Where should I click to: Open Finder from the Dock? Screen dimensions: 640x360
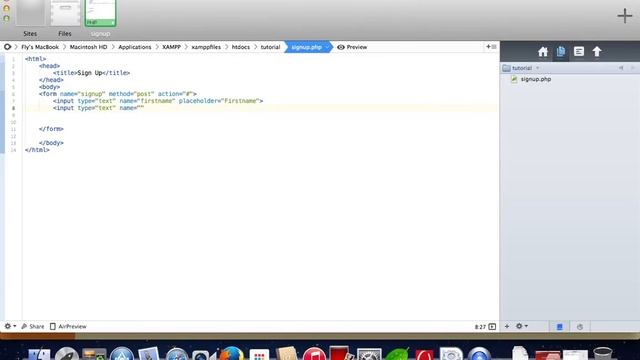coord(39,354)
